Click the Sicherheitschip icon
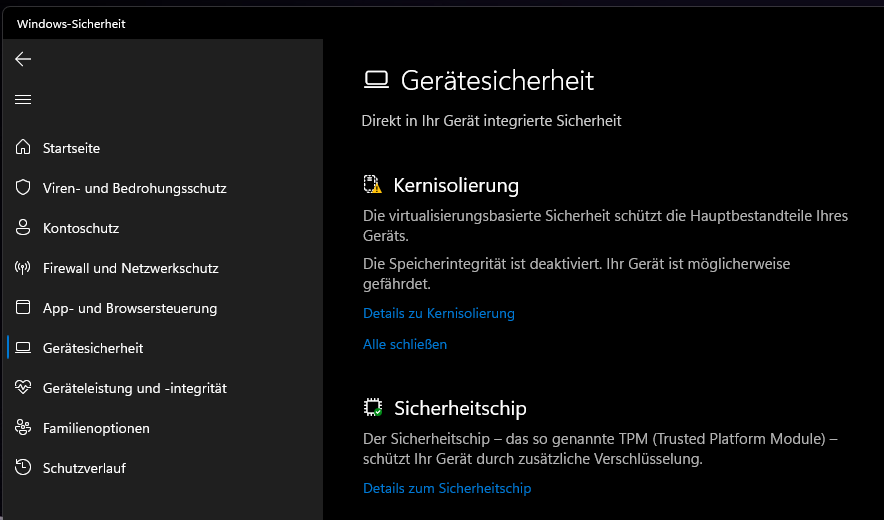884x520 pixels. tap(373, 408)
